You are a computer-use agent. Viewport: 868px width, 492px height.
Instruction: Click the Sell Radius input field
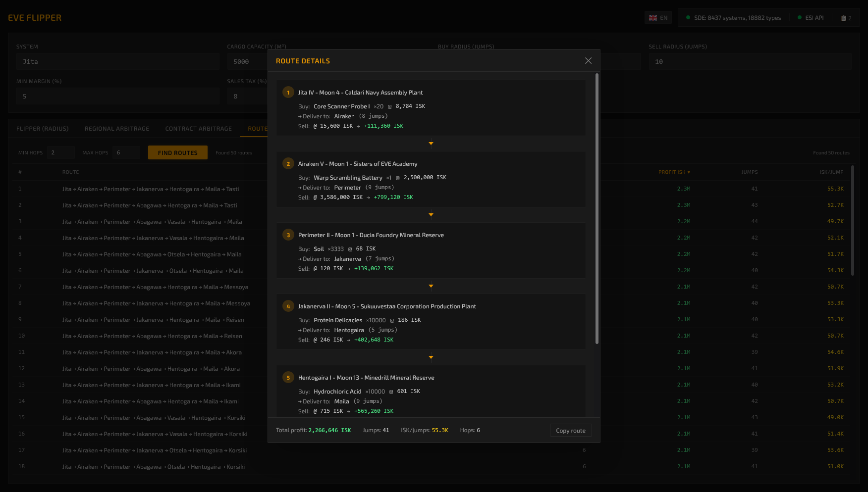click(x=750, y=61)
